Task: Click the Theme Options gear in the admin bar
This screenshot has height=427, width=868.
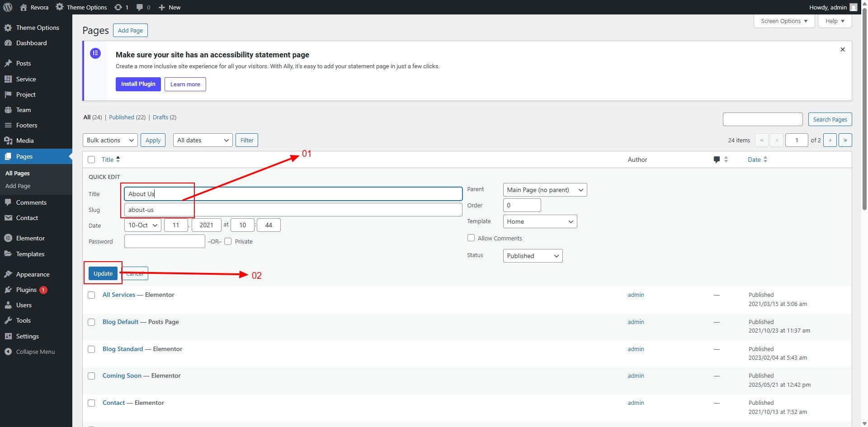Action: (x=60, y=7)
